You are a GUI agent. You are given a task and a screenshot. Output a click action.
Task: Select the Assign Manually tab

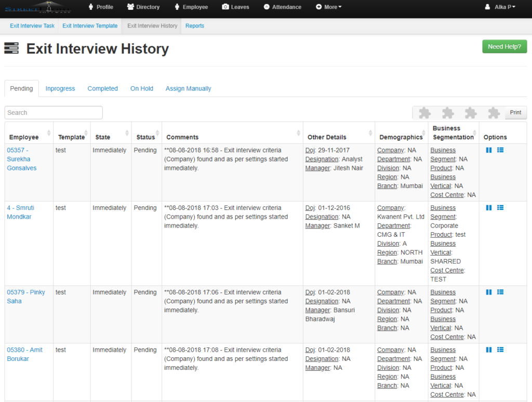[x=188, y=88]
